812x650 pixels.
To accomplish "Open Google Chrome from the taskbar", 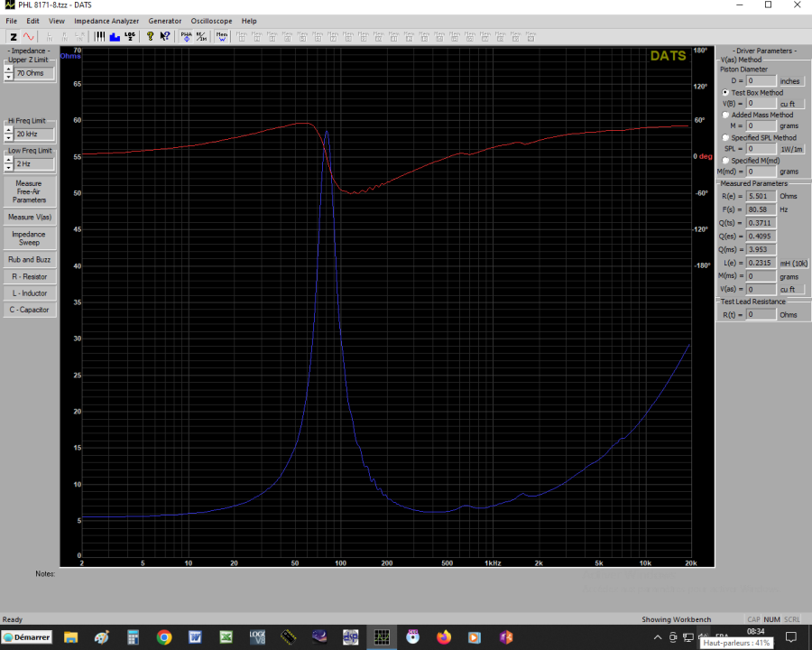I will [164, 636].
